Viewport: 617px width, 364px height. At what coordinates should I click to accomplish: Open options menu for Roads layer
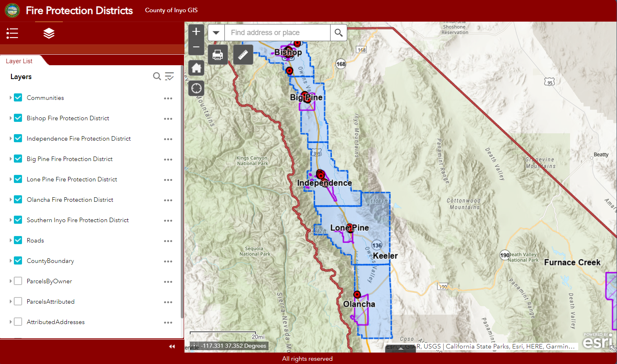pos(168,241)
